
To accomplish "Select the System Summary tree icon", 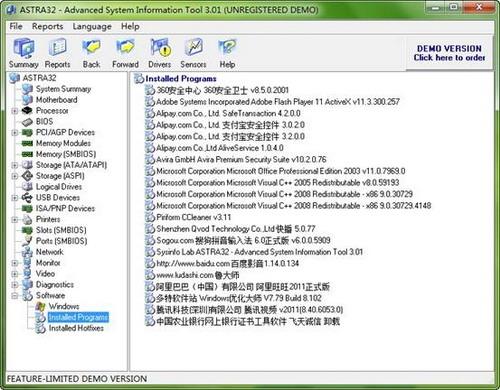I will click(27, 89).
